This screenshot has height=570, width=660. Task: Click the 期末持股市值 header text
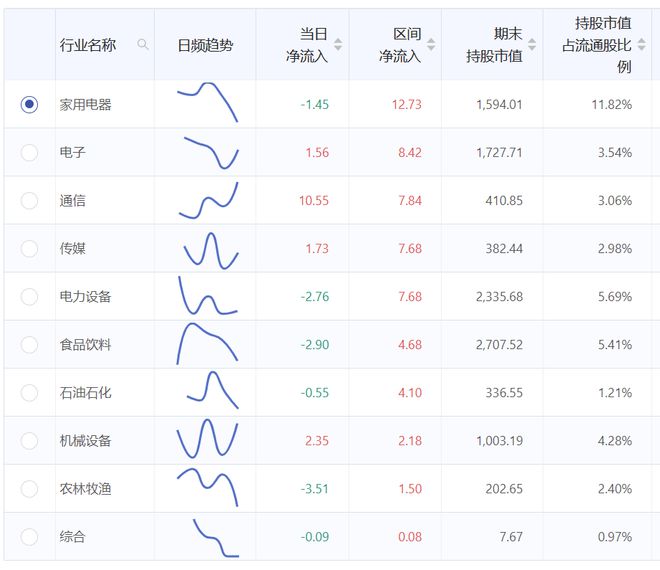click(x=495, y=45)
